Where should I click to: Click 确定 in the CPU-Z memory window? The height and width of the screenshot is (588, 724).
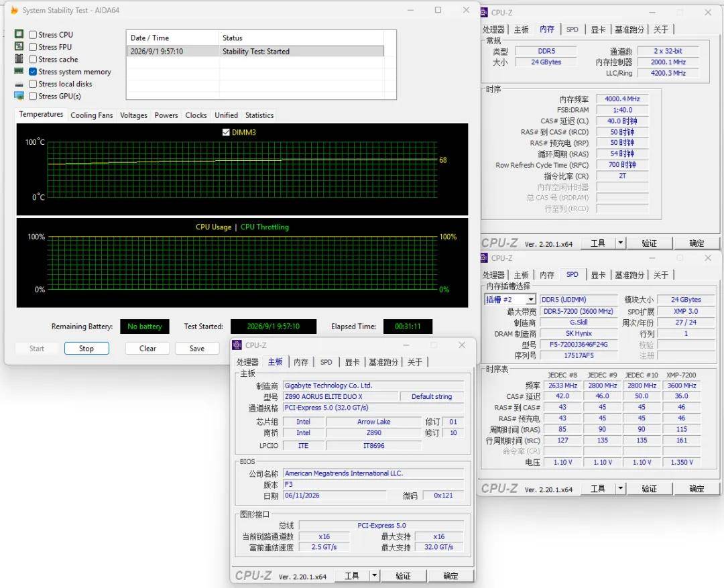[697, 243]
